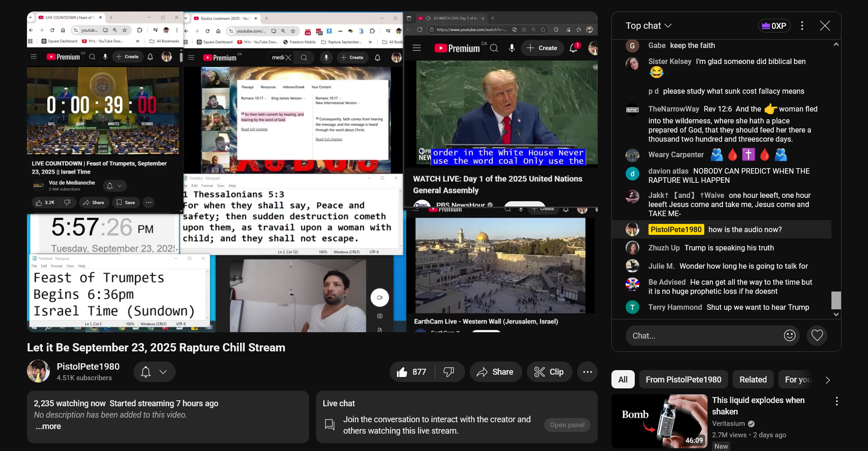Grab the live chat scrollbar thumb
The width and height of the screenshot is (868, 451).
tap(836, 300)
